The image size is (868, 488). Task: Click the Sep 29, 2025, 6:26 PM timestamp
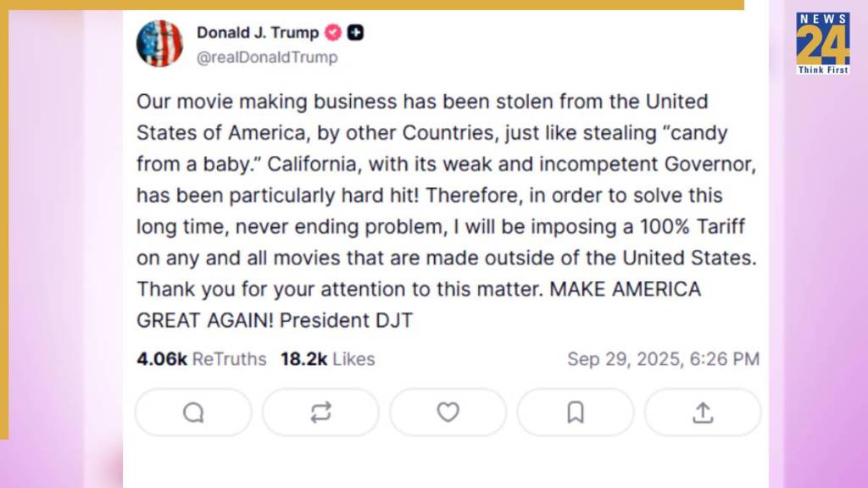coord(663,359)
